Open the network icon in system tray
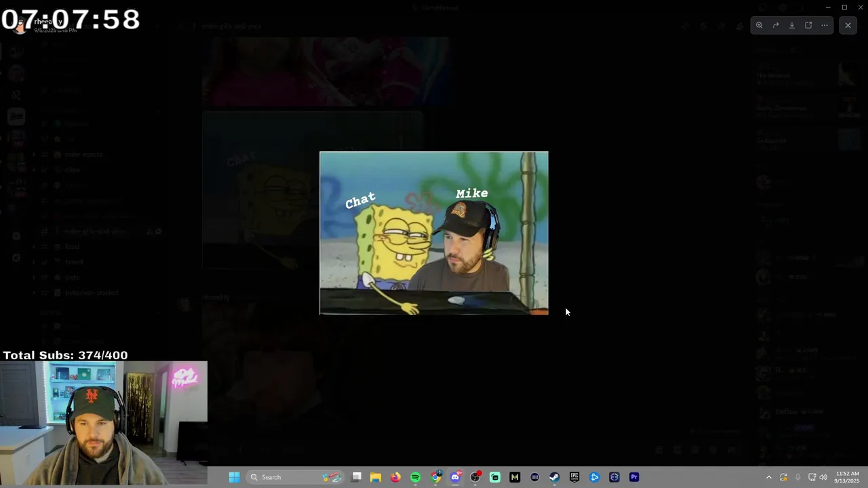This screenshot has height=488, width=868. [x=812, y=477]
